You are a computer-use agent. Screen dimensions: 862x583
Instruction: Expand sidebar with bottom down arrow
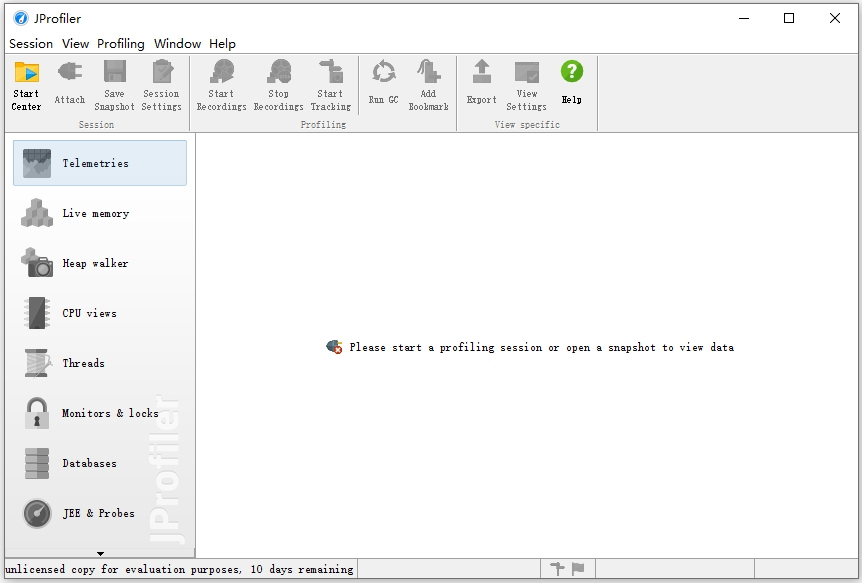coord(100,553)
